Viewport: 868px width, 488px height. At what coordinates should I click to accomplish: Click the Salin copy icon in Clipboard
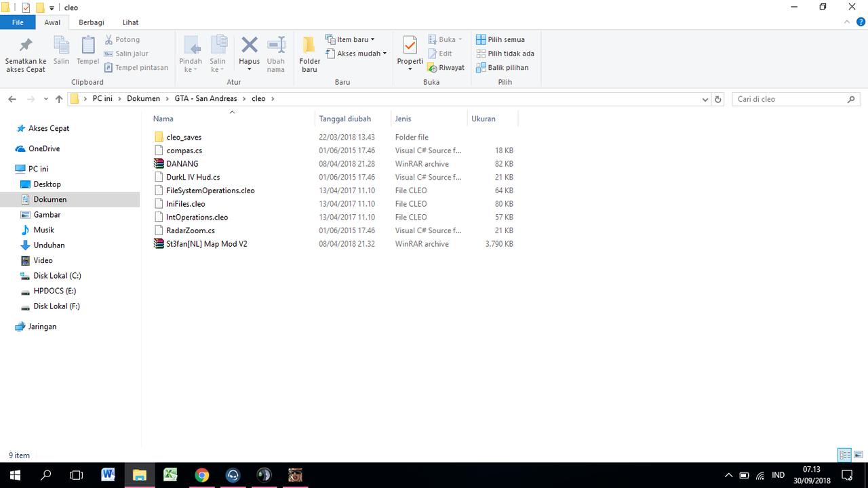point(61,45)
